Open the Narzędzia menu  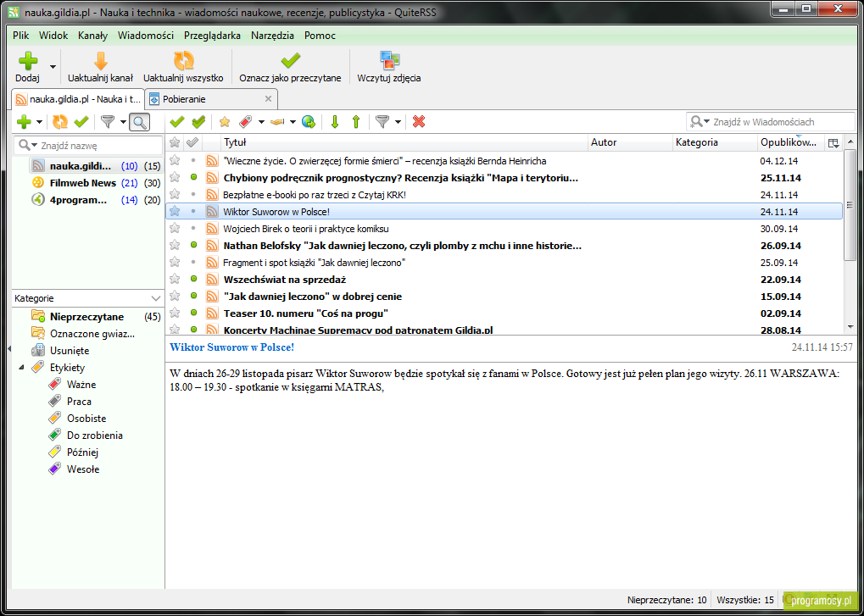tap(272, 36)
